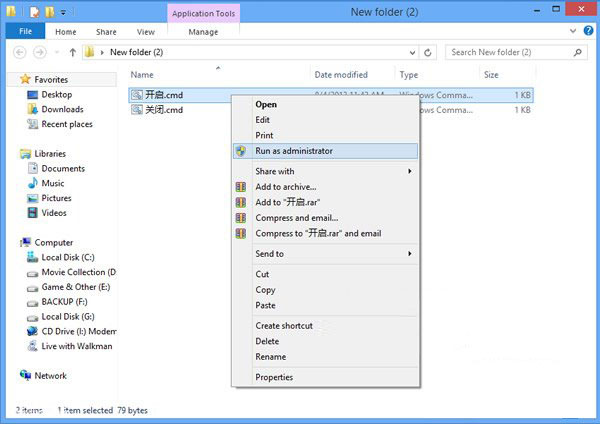Sort by the Name column header
The height and width of the screenshot is (424, 600).
pyautogui.click(x=142, y=75)
